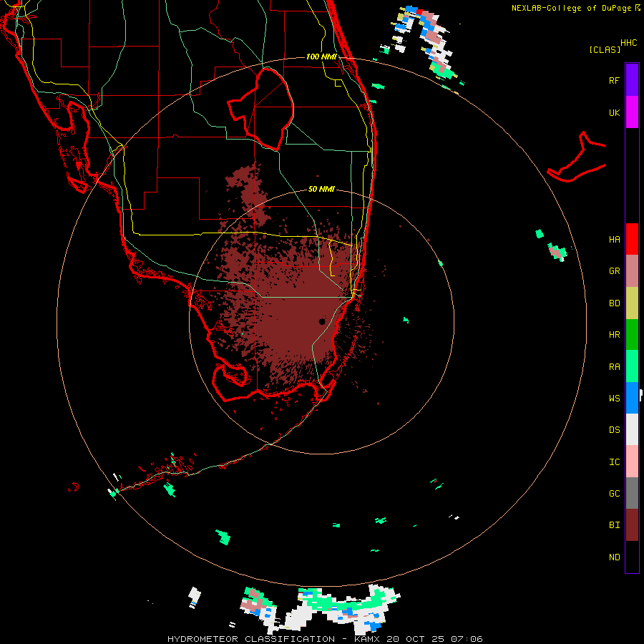Click the '50 NMI' range ring label
Screen dimensions: 644x644
pos(321,189)
